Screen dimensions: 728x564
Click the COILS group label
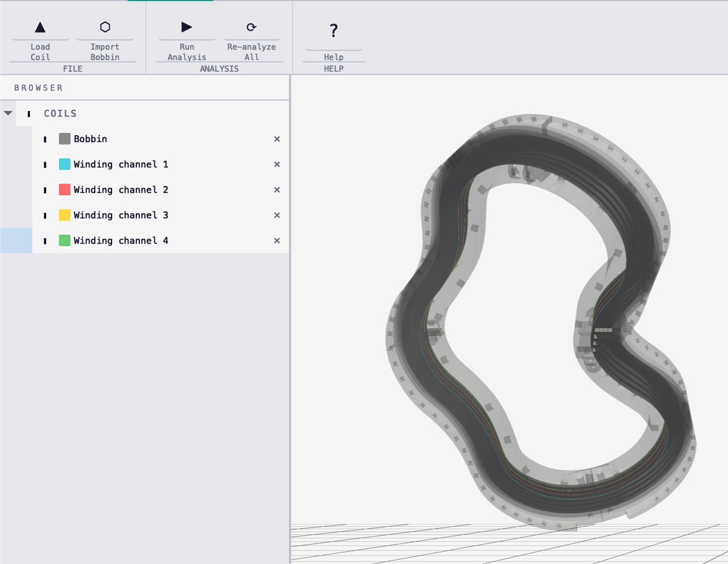coord(60,113)
